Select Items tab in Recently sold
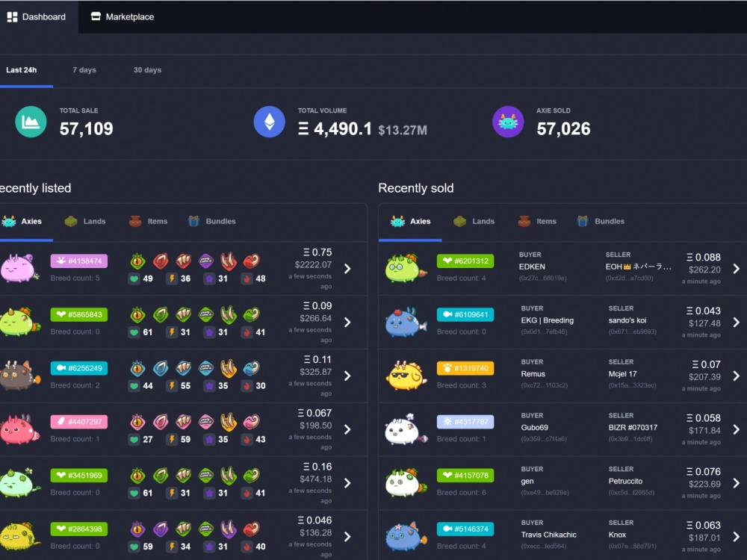Viewport: 747px width, 560px height. pyautogui.click(x=537, y=222)
